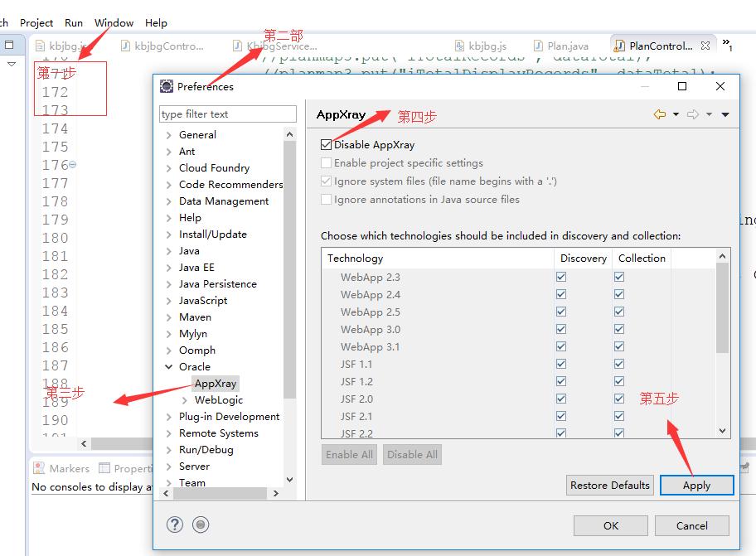Click the back navigation arrow in Preferences
Screen dimensions: 756x556
pyautogui.click(x=659, y=114)
